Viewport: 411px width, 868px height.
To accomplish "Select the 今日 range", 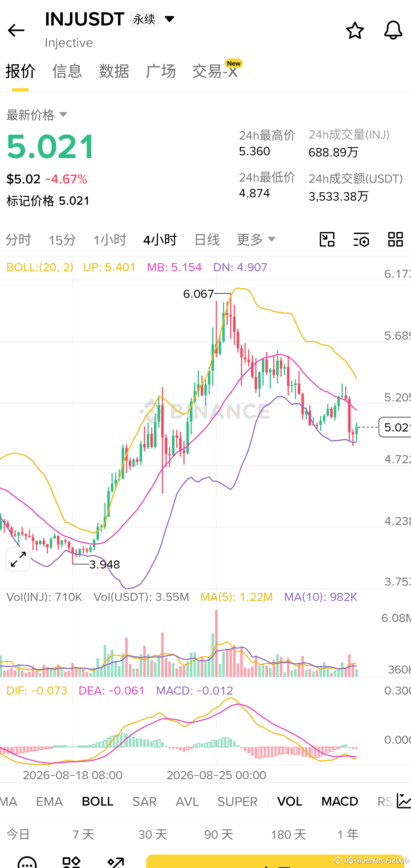I will pyautogui.click(x=19, y=835).
